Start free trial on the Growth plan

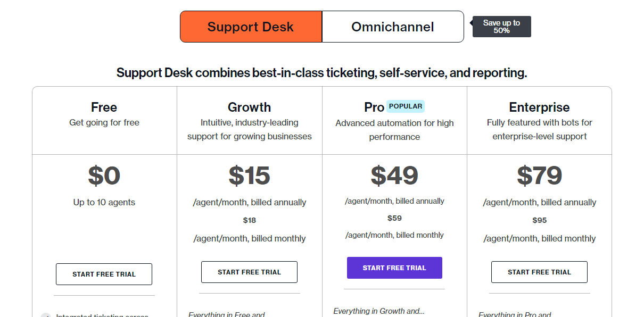coord(249,272)
